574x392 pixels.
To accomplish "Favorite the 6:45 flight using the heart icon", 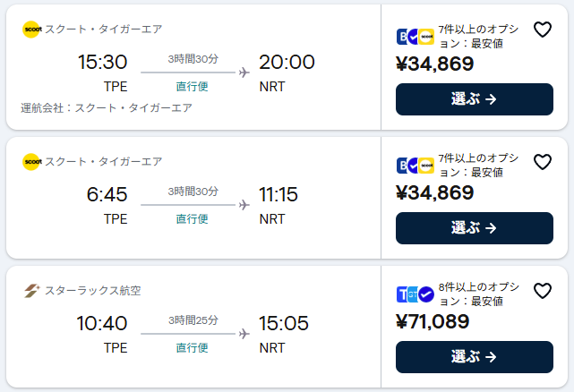I will [x=542, y=162].
